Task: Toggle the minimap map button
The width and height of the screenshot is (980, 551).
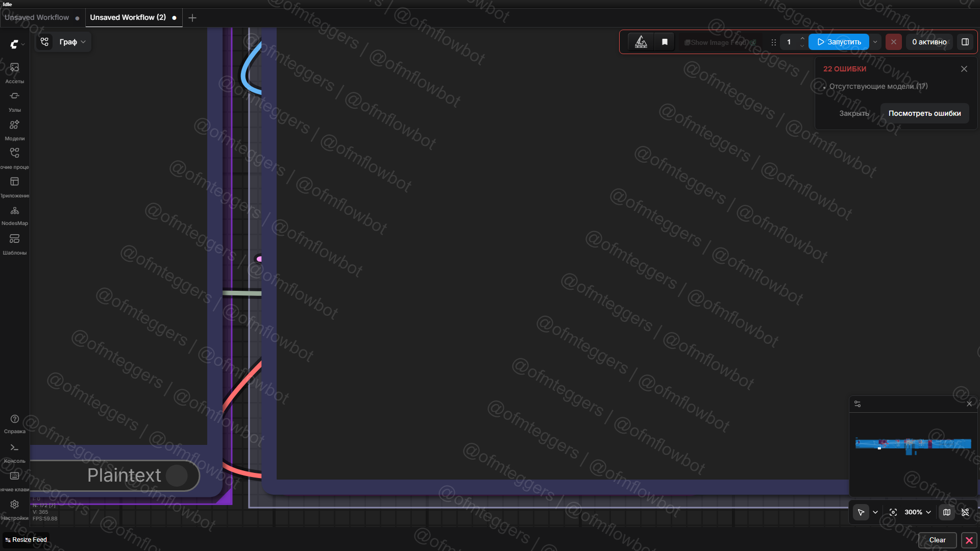Action: click(947, 512)
